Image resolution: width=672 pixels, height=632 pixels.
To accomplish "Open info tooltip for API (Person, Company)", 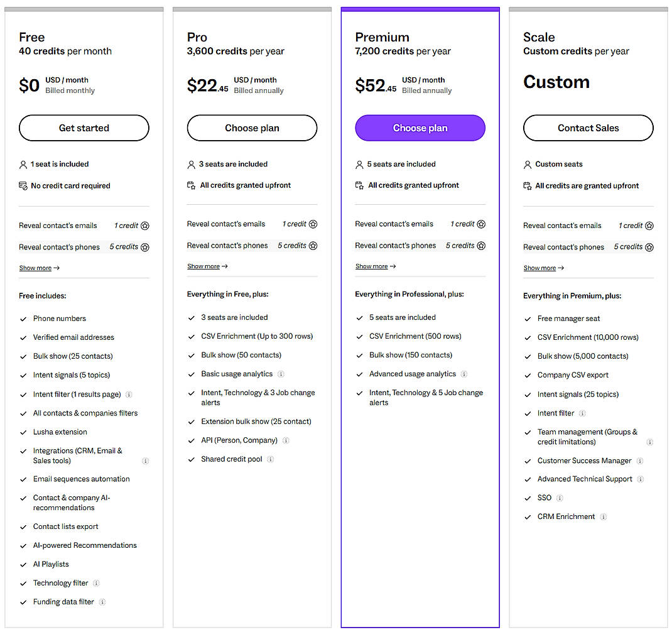I will tap(286, 440).
